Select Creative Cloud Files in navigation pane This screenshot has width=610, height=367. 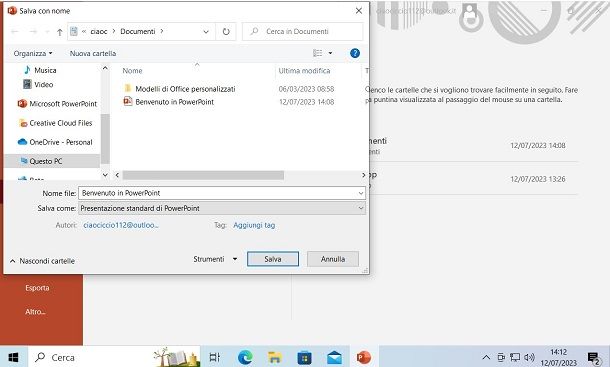point(55,123)
